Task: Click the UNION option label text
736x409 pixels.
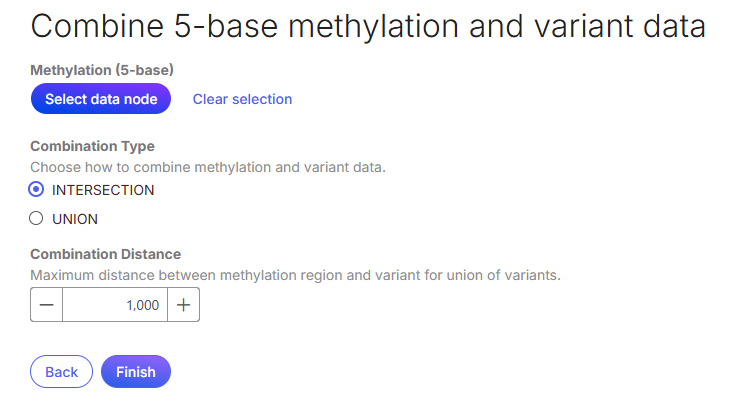Action: pyautogui.click(x=75, y=219)
